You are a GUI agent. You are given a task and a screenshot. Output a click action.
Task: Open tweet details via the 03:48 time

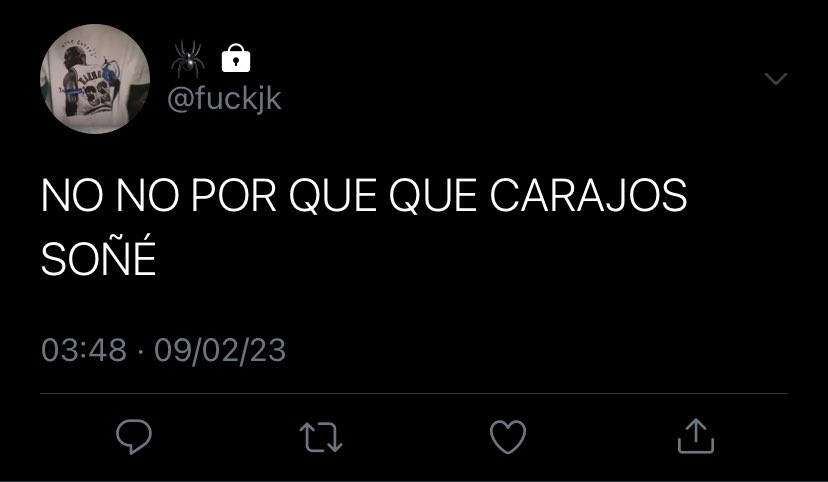84,350
